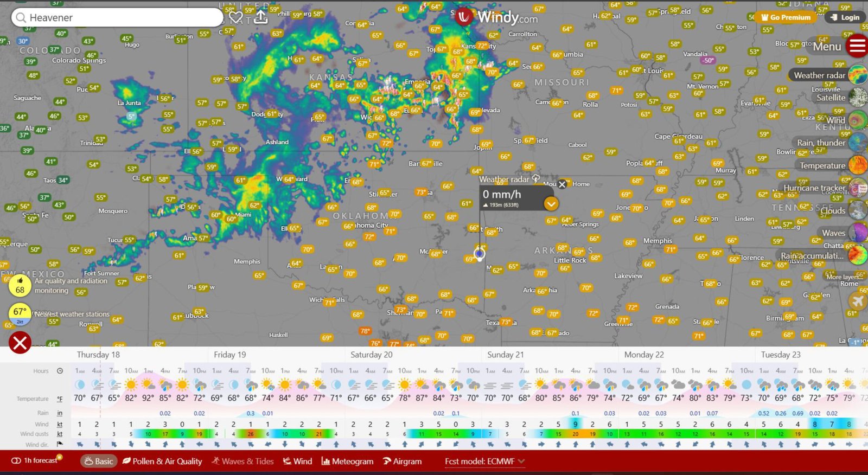The height and width of the screenshot is (475, 868).
Task: Close forecast panel with red X
Action: (20, 343)
